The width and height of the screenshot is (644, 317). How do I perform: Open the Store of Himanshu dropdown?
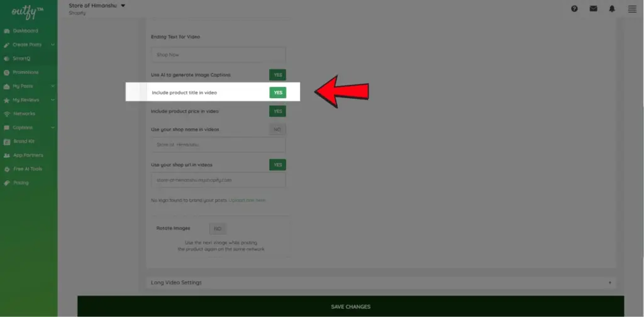pyautogui.click(x=123, y=6)
